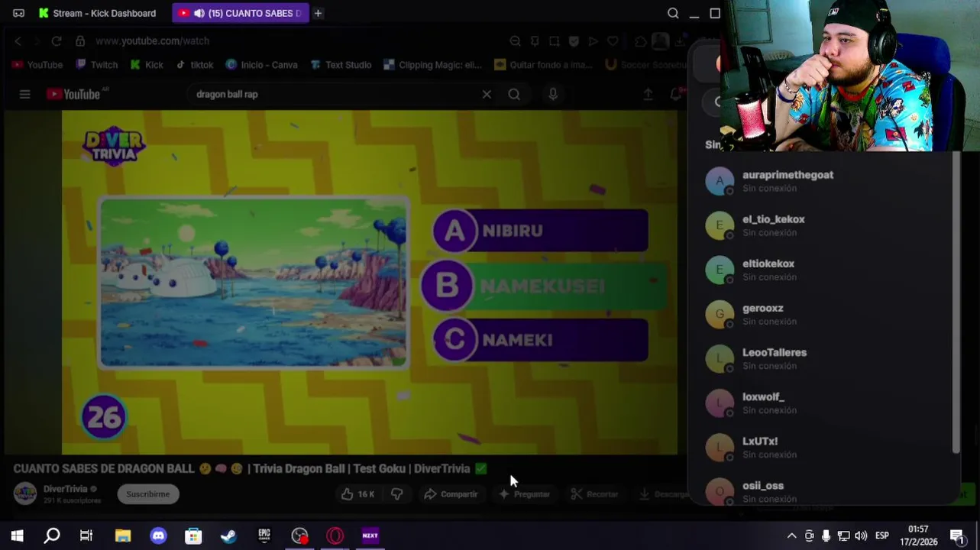The image size is (980, 550).
Task: Open the Windows Start menu
Action: [17, 535]
